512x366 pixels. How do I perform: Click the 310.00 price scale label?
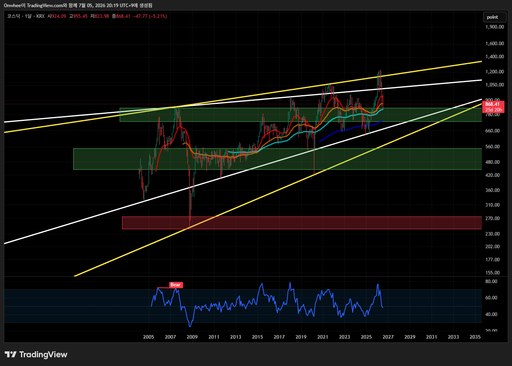pyautogui.click(x=493, y=205)
